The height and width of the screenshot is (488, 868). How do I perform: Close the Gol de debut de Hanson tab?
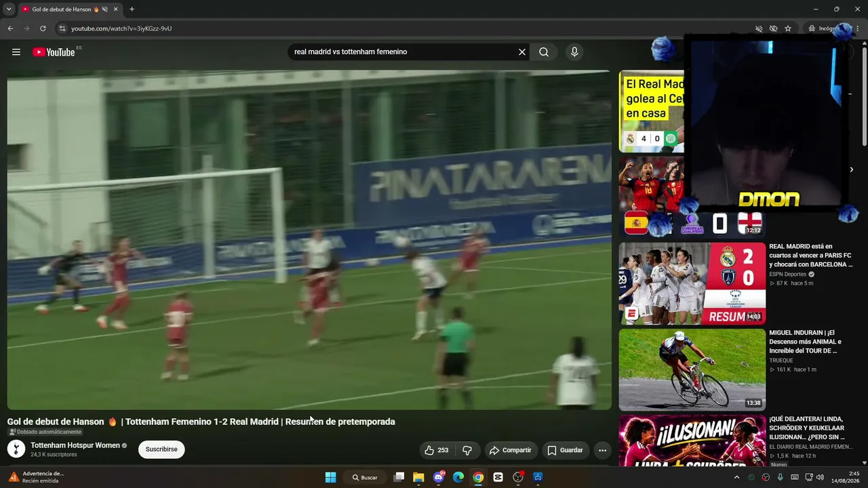pos(116,9)
